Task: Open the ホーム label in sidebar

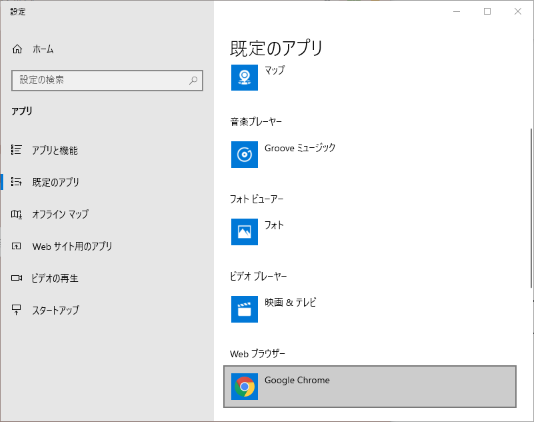Action: pos(43,49)
